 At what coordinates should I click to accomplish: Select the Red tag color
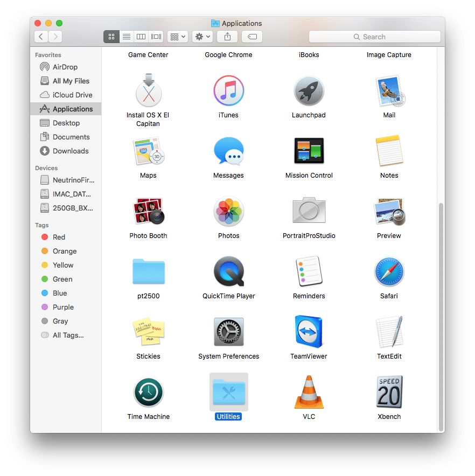click(59, 237)
